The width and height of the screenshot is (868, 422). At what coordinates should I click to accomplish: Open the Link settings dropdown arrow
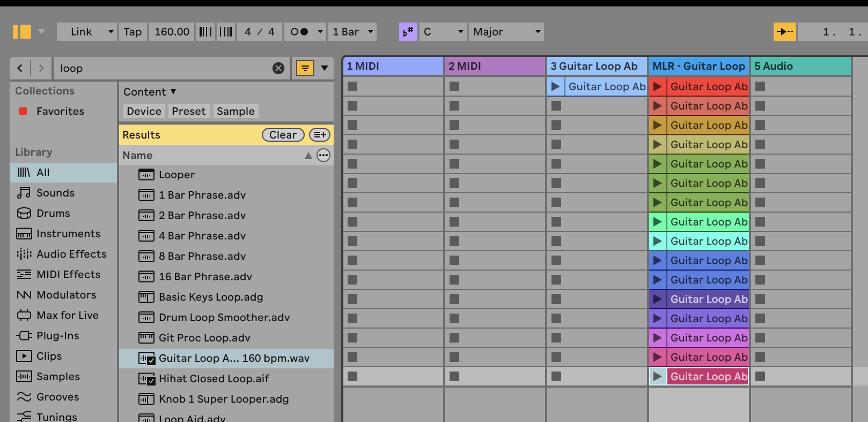111,32
